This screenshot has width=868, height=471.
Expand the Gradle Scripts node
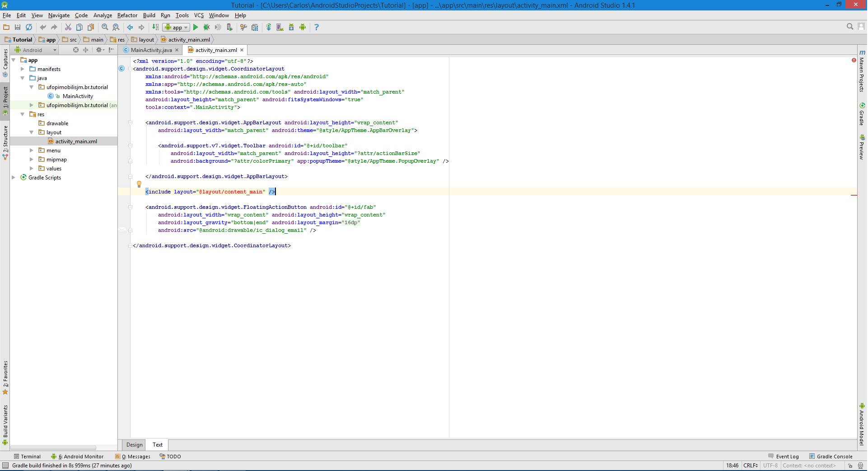click(x=14, y=178)
